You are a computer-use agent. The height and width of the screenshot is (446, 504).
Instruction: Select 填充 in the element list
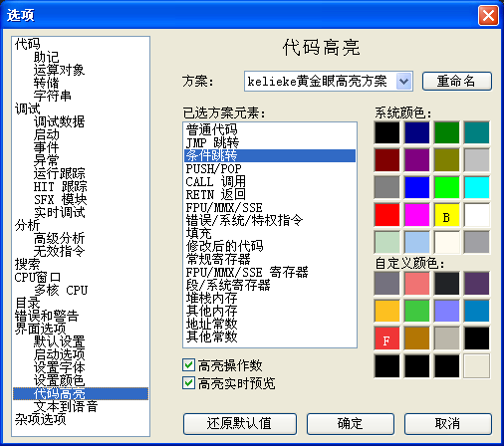[270, 233]
